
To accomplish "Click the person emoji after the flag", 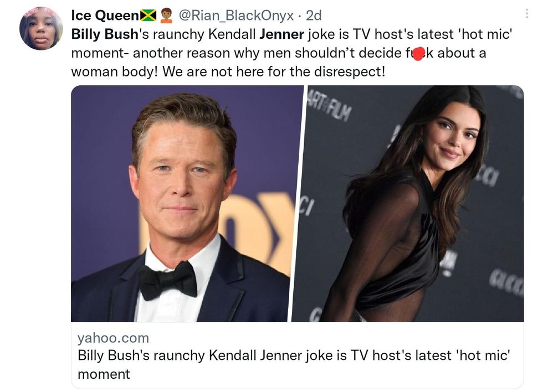I will coord(165,16).
